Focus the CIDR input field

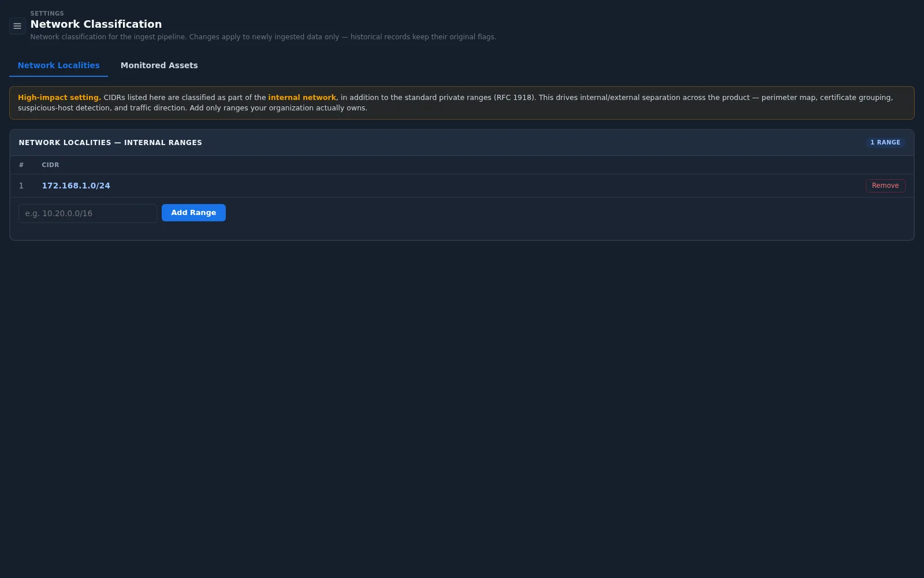[x=88, y=213]
